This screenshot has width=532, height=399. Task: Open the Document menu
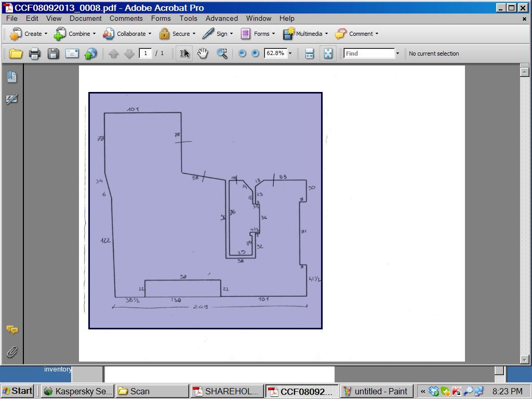pos(85,18)
